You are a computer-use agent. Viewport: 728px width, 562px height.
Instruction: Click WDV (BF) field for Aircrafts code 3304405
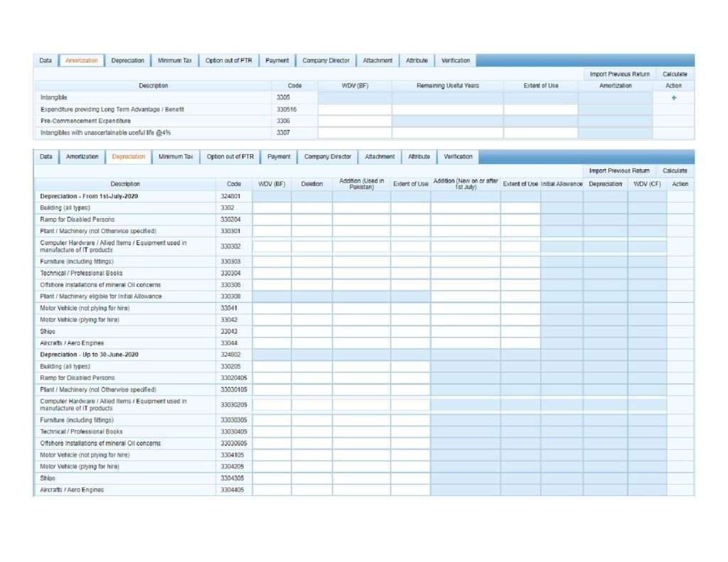[x=272, y=490]
